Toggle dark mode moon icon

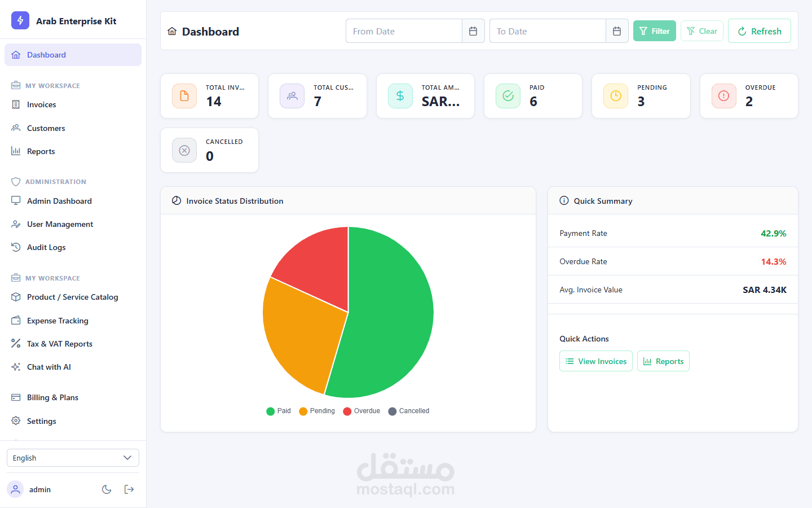pyautogui.click(x=107, y=489)
